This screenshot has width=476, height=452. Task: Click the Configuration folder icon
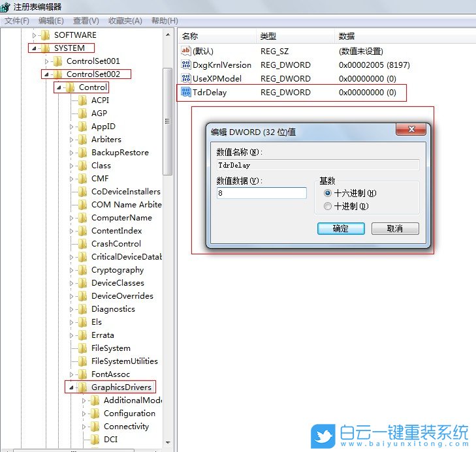(95, 414)
